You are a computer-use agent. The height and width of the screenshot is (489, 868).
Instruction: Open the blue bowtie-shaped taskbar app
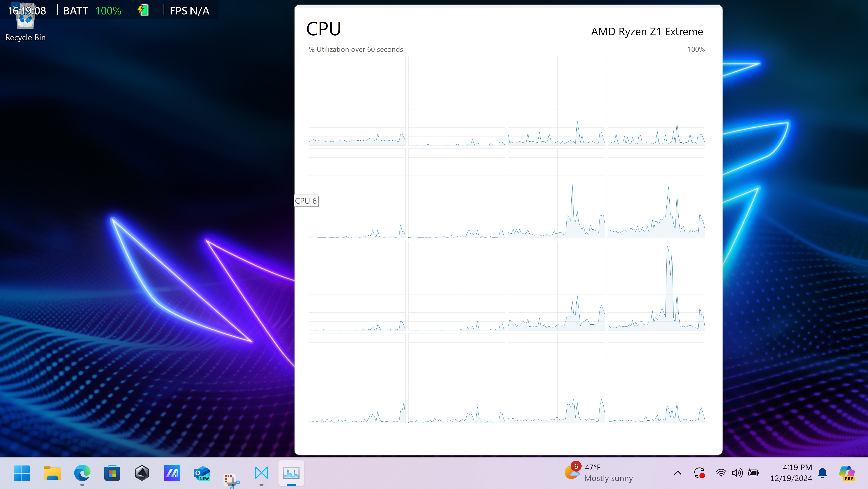point(262,473)
